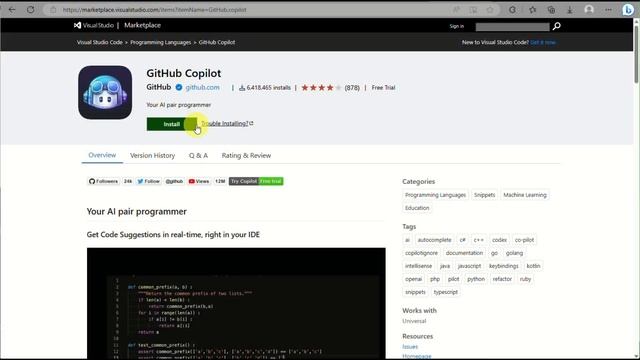Click the c# tag

tap(462, 240)
